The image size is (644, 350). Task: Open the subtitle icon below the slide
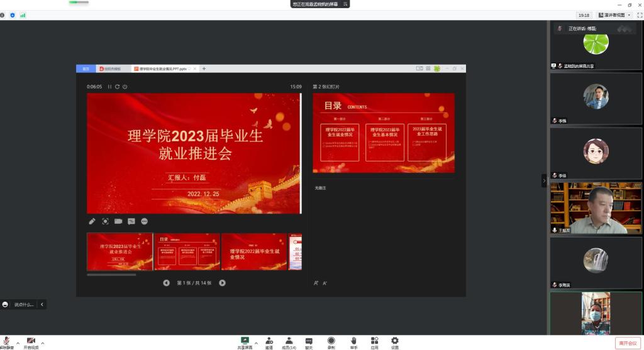[x=131, y=221]
